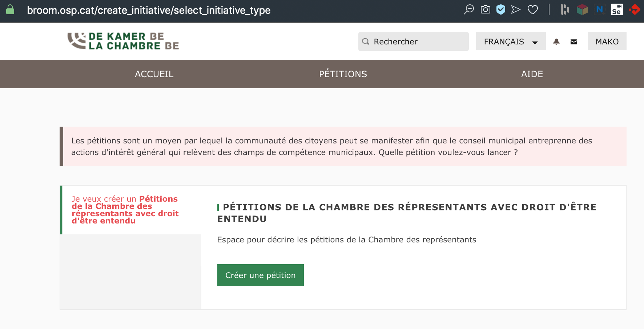The width and height of the screenshot is (644, 329).
Task: Click the heart bookmark icon
Action: click(x=532, y=9)
